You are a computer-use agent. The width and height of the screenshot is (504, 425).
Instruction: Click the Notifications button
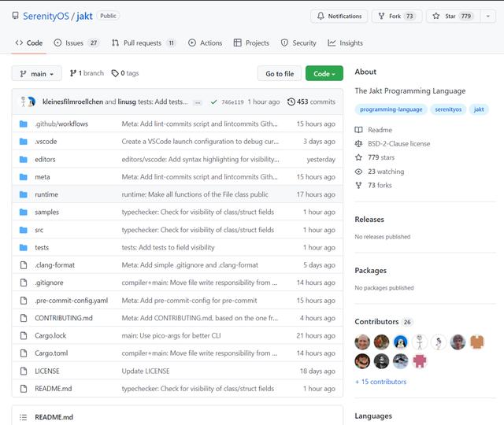pos(339,16)
